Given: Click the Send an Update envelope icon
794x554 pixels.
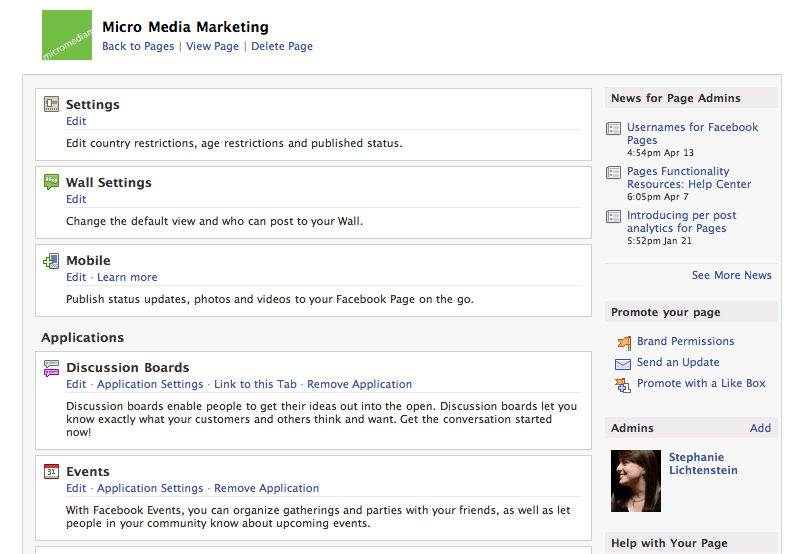Looking at the screenshot, I should point(622,363).
